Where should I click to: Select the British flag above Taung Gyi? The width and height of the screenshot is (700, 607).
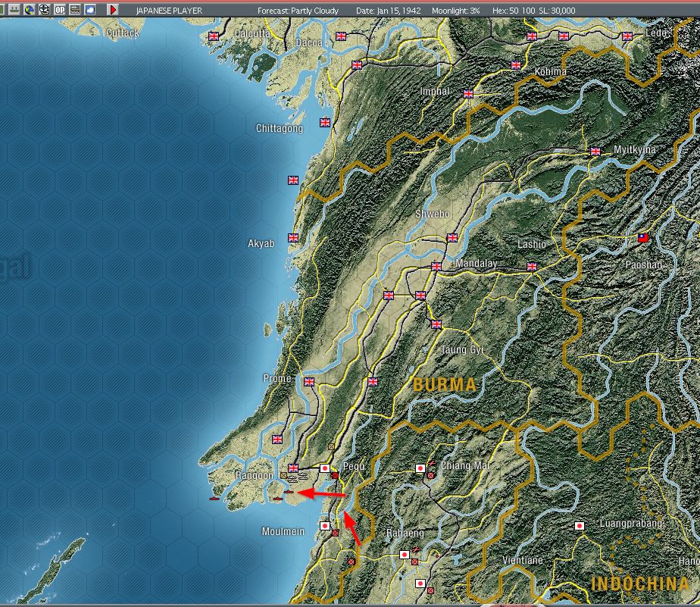(x=436, y=324)
